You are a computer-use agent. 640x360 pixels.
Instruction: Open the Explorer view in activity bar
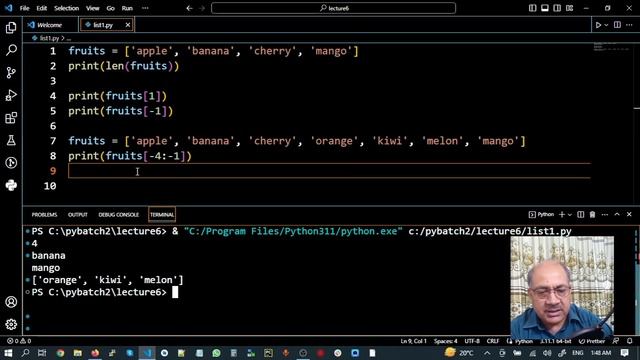[11, 27]
